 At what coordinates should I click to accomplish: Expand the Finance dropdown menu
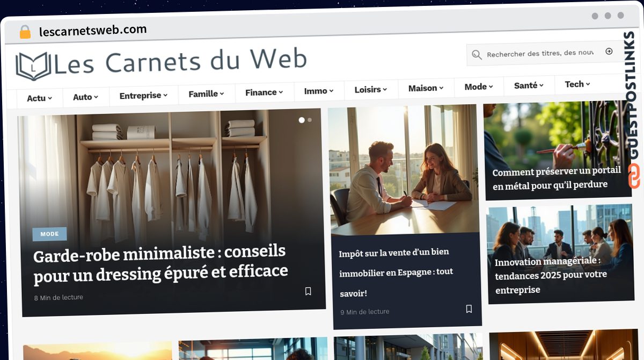[265, 92]
